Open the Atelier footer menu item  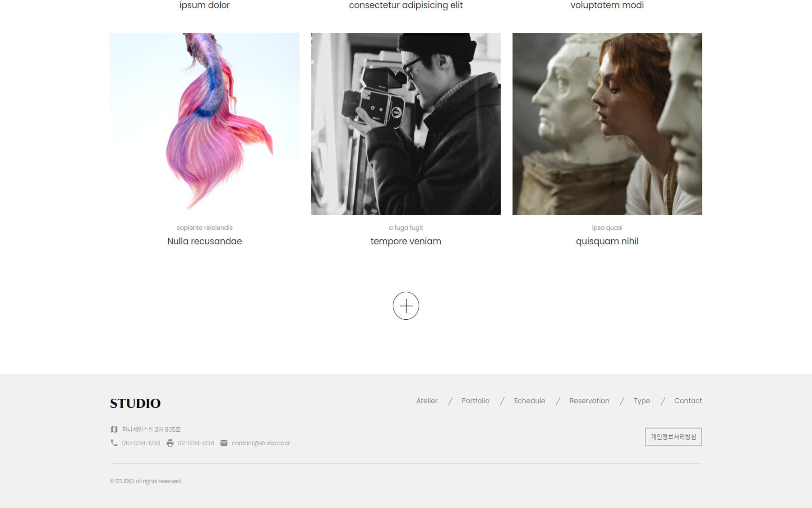(427, 401)
